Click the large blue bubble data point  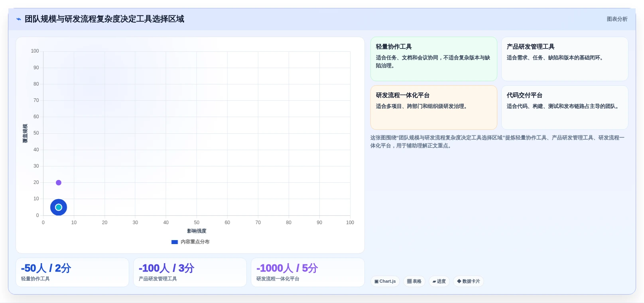pos(59,207)
